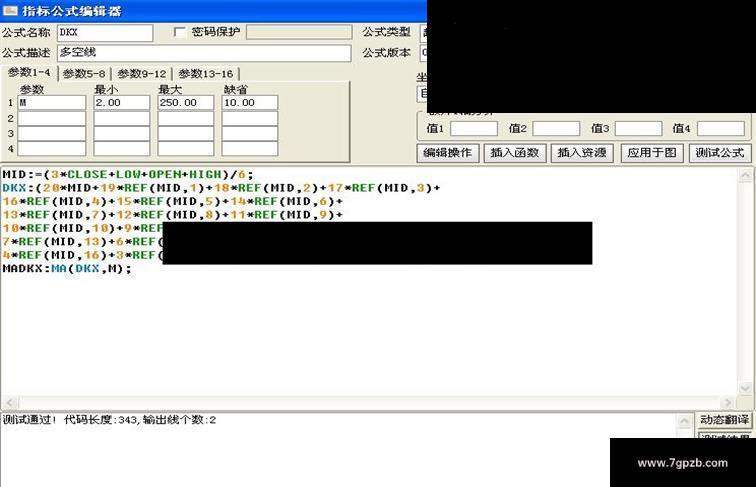Click code editor scroll down arrow

click(x=745, y=388)
